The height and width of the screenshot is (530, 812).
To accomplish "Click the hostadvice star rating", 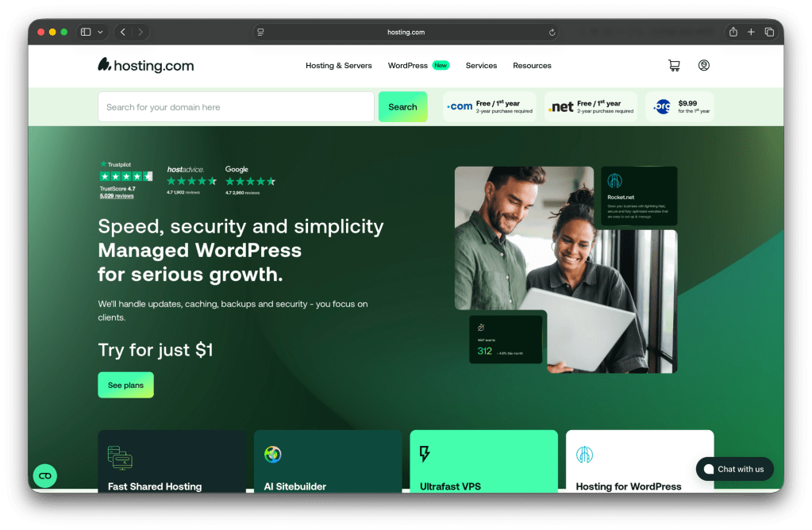I will tap(191, 181).
